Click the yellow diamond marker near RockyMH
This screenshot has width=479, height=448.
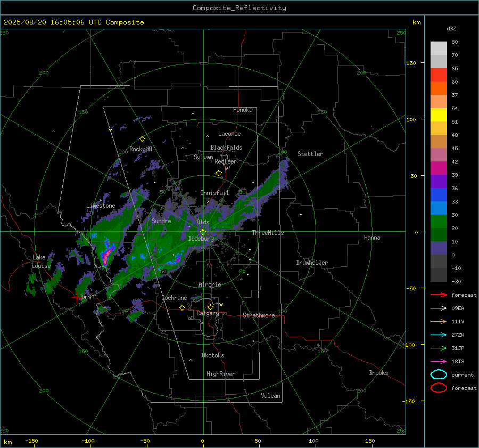pos(142,139)
